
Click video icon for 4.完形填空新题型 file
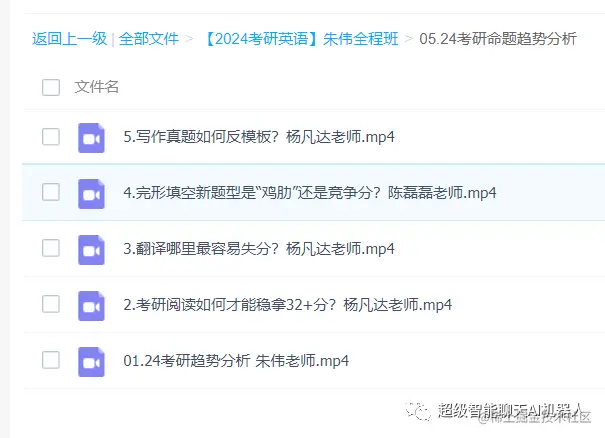click(91, 194)
